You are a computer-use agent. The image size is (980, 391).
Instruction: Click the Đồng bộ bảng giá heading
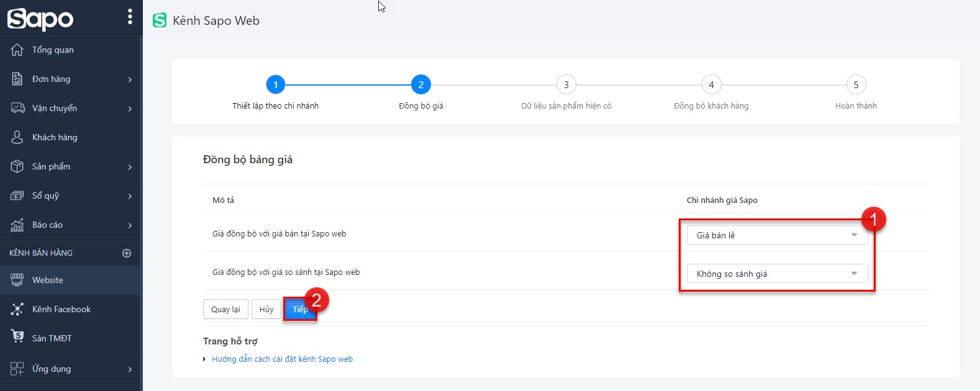click(x=248, y=160)
